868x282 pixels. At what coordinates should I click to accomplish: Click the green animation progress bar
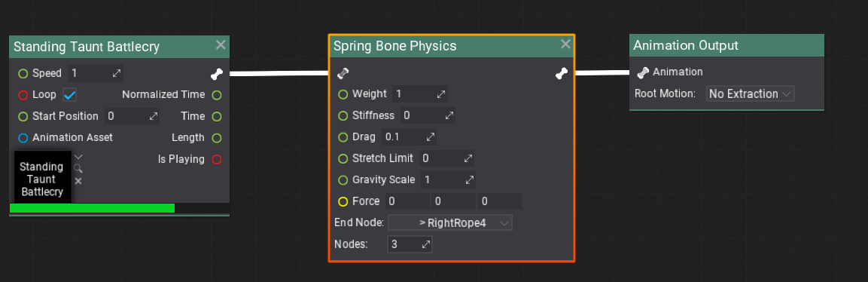(x=92, y=208)
